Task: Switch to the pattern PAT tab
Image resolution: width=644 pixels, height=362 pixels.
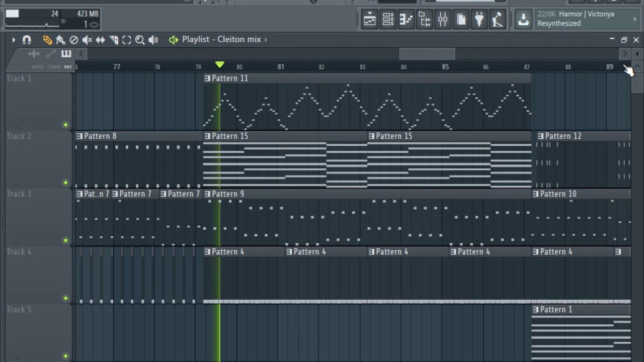Action: click(x=67, y=67)
